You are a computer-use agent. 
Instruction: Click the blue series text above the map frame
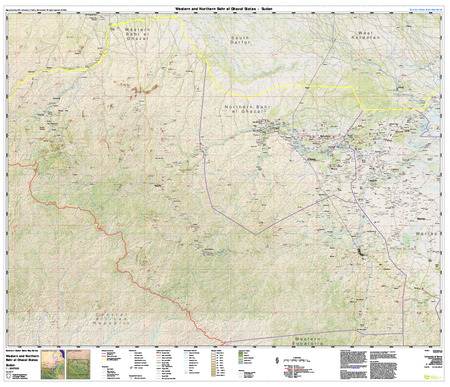(426, 10)
